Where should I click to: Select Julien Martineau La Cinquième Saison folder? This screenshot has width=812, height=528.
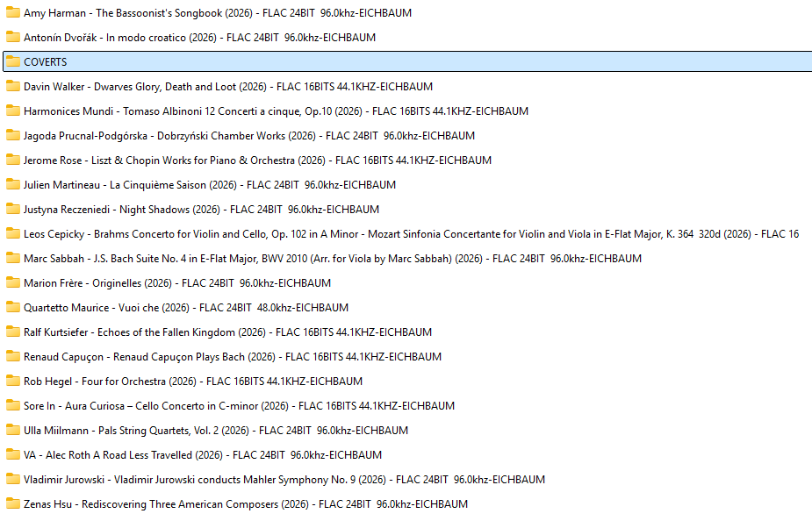tap(210, 185)
